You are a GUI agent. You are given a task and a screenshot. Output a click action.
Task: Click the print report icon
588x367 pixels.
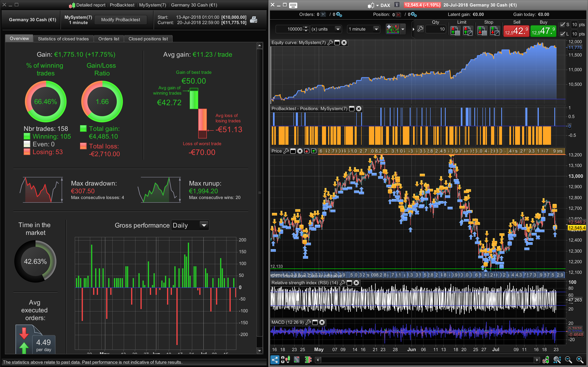click(253, 20)
